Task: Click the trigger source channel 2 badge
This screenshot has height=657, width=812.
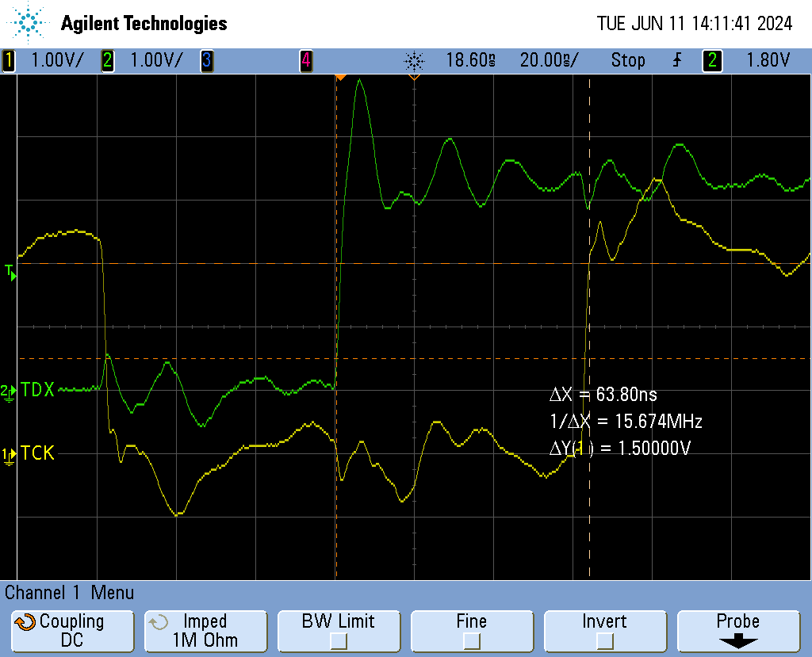Action: pyautogui.click(x=711, y=60)
